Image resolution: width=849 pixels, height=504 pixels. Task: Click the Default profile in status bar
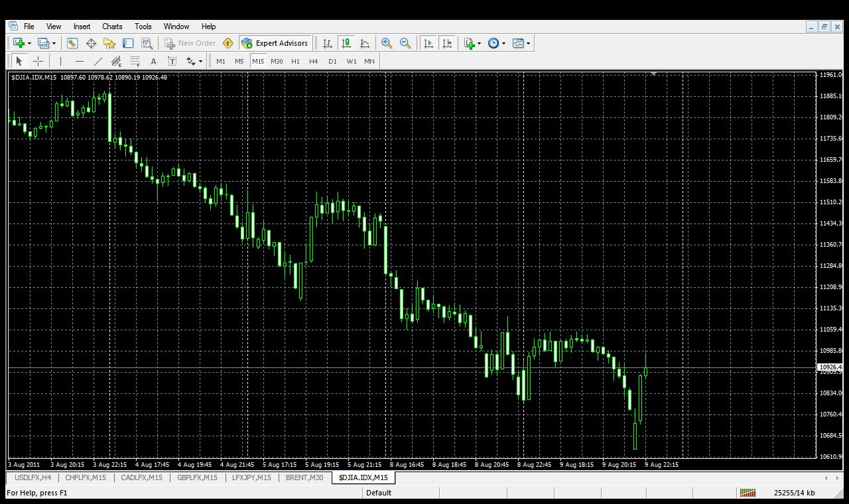(379, 493)
